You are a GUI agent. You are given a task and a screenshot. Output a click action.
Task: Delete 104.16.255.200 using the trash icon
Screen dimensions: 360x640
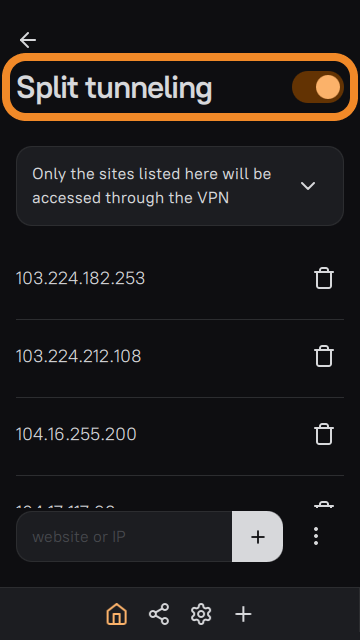point(324,434)
